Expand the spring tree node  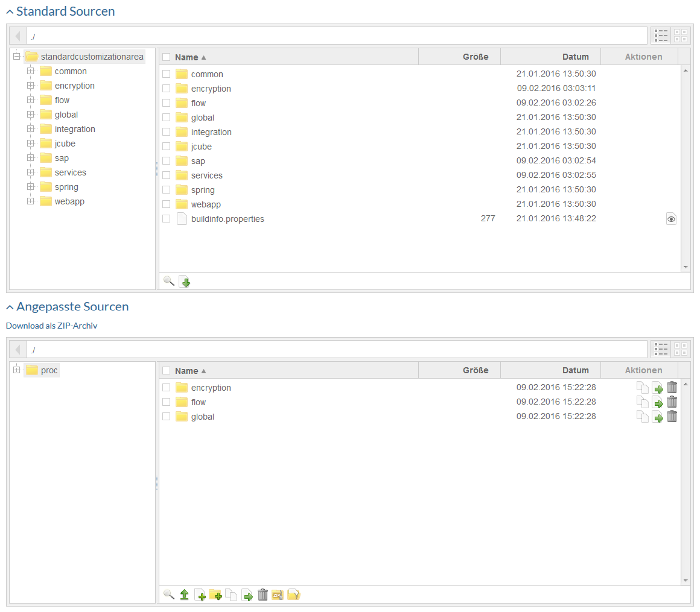[30, 187]
